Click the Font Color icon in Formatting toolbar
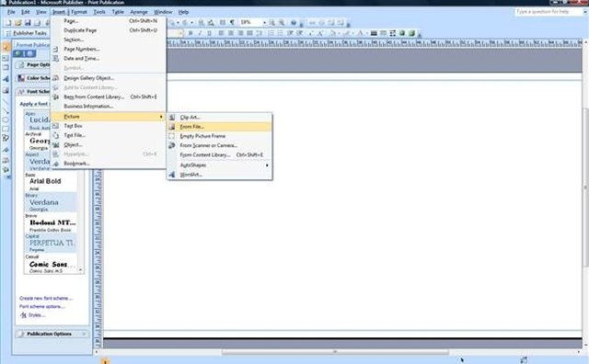Image resolution: width=589 pixels, height=364 pixels. (x=361, y=33)
